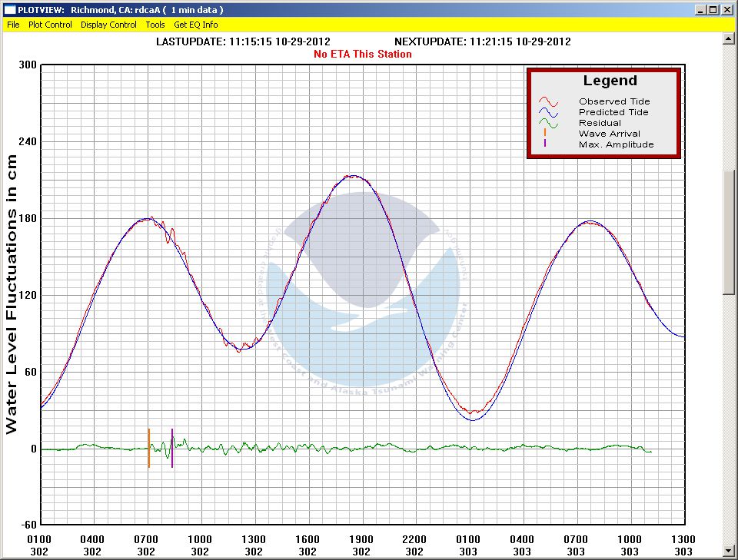Expand the Display Control menu

point(108,25)
